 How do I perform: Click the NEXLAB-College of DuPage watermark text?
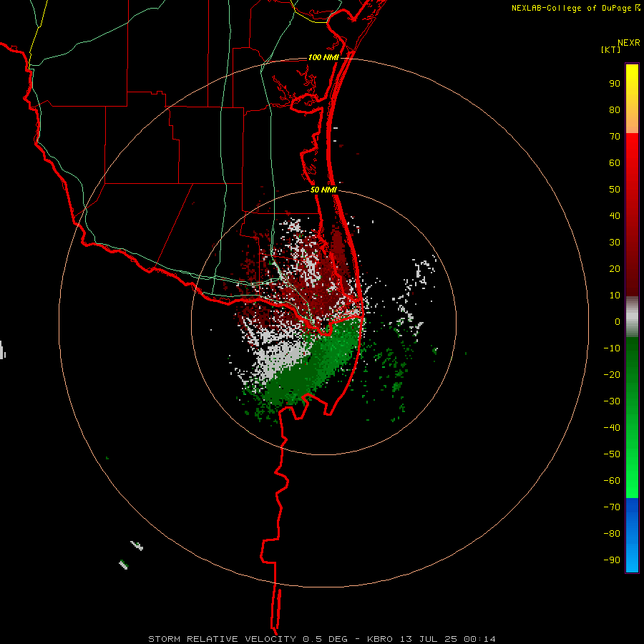coord(575,8)
